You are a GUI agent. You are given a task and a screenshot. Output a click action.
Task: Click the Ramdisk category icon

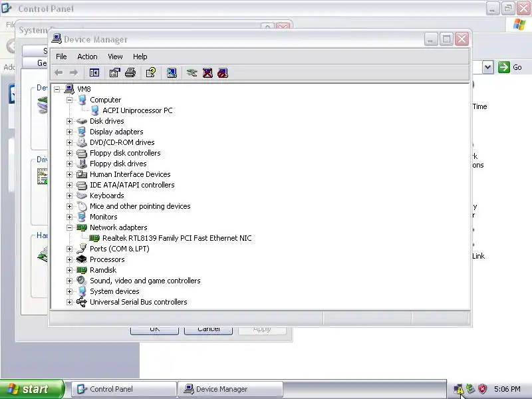coord(82,270)
